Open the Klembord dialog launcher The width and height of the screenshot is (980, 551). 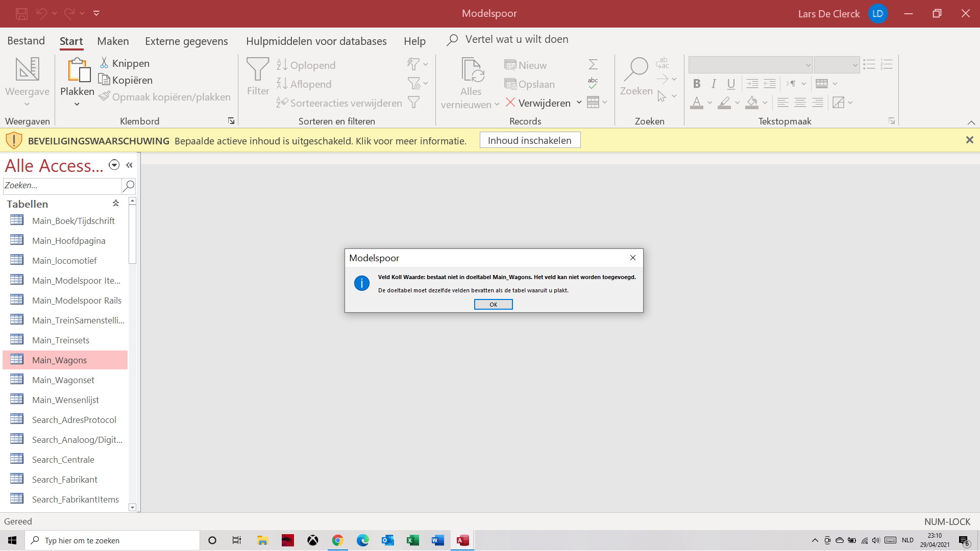pos(231,121)
